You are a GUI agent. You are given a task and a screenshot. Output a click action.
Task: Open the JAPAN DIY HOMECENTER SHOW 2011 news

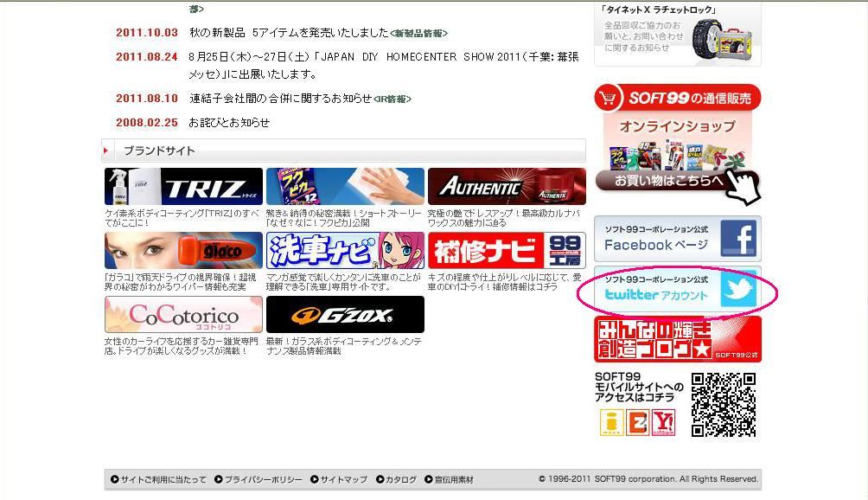(x=384, y=65)
